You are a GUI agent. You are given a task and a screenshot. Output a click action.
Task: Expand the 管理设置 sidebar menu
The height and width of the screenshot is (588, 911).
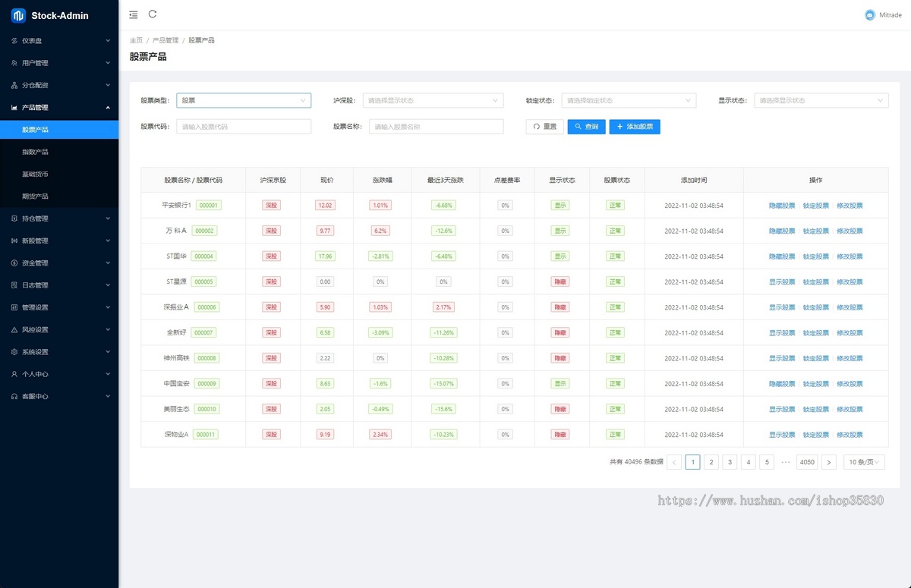(x=59, y=307)
